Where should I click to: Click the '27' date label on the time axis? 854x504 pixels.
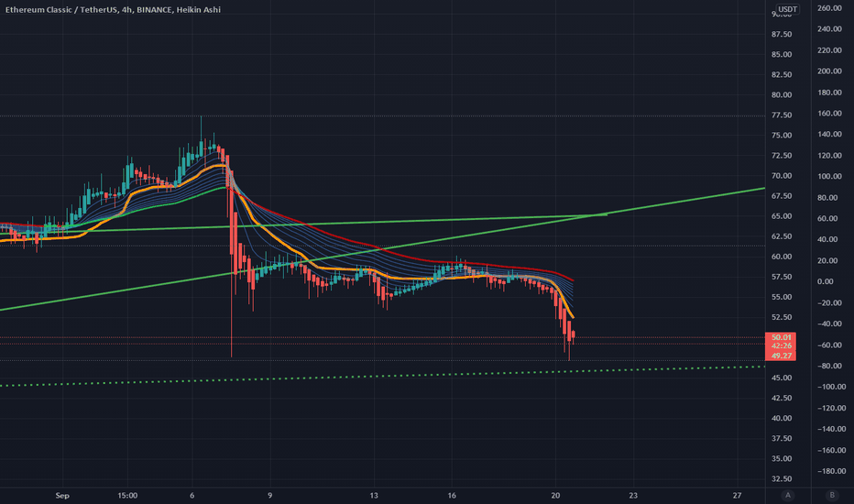pyautogui.click(x=737, y=495)
